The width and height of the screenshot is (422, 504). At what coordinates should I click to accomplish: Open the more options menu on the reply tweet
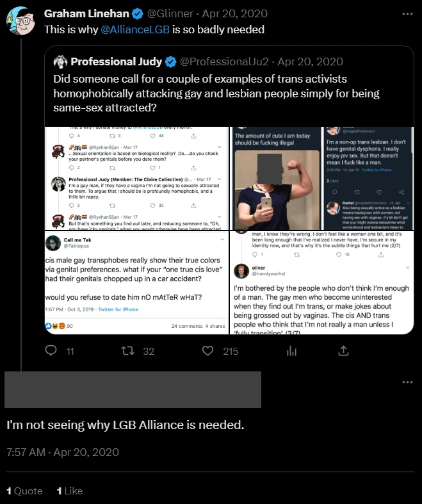407,382
